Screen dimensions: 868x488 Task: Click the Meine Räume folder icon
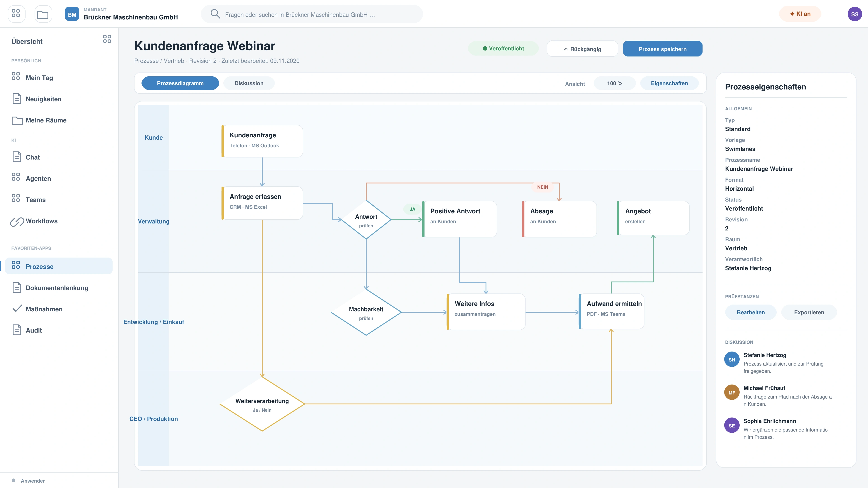[17, 120]
